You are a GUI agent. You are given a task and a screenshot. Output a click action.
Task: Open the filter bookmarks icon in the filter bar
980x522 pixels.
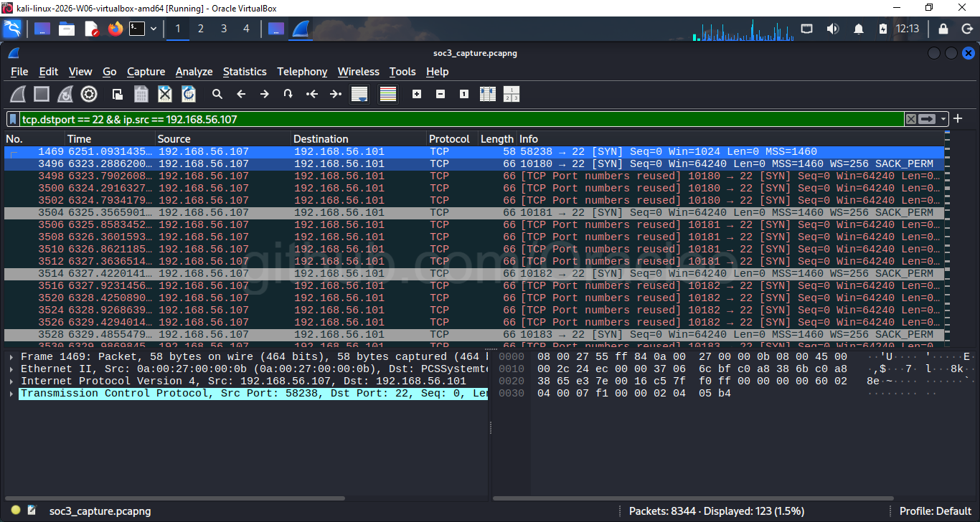(x=11, y=118)
